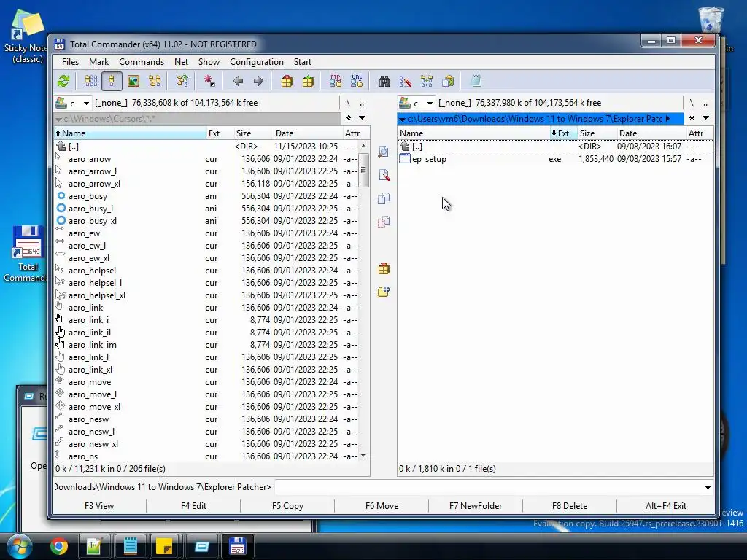Open the command line history dropdown
This screenshot has width=747, height=560.
(x=708, y=487)
